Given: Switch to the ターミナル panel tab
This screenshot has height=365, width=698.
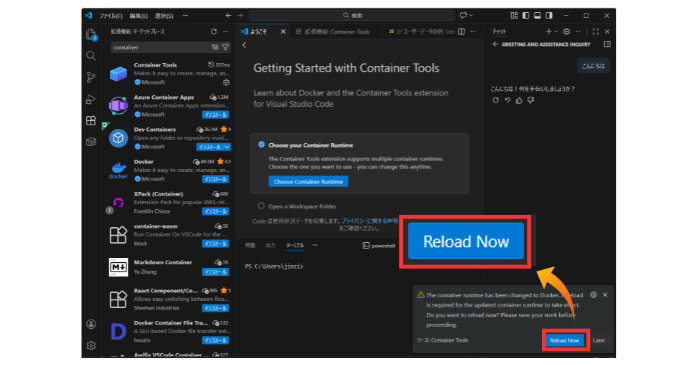Looking at the screenshot, I should [x=295, y=246].
